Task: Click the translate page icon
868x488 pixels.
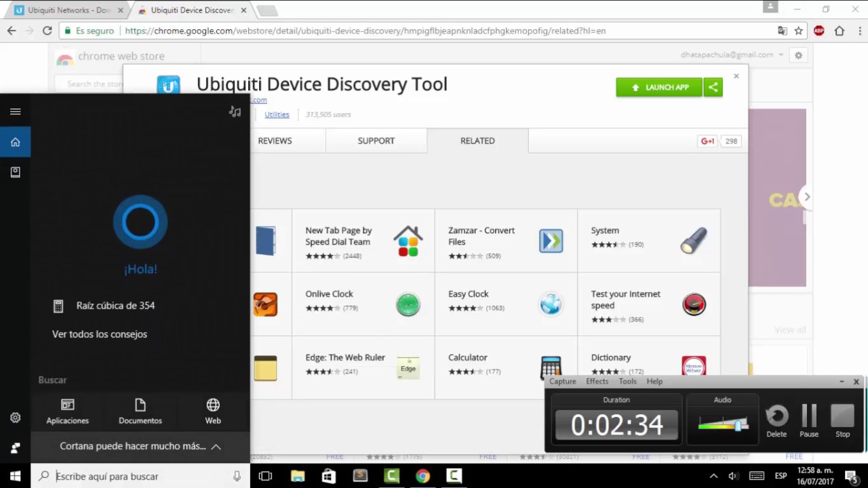Action: pos(783,30)
